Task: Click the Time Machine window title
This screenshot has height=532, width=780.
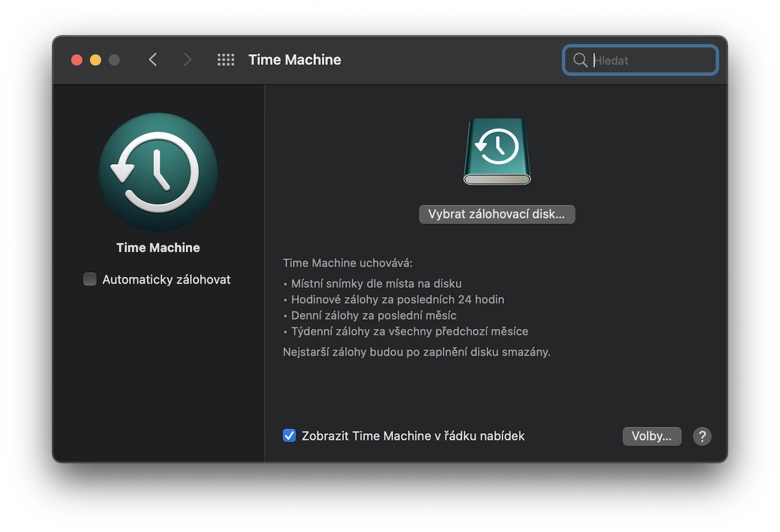Action: [295, 60]
